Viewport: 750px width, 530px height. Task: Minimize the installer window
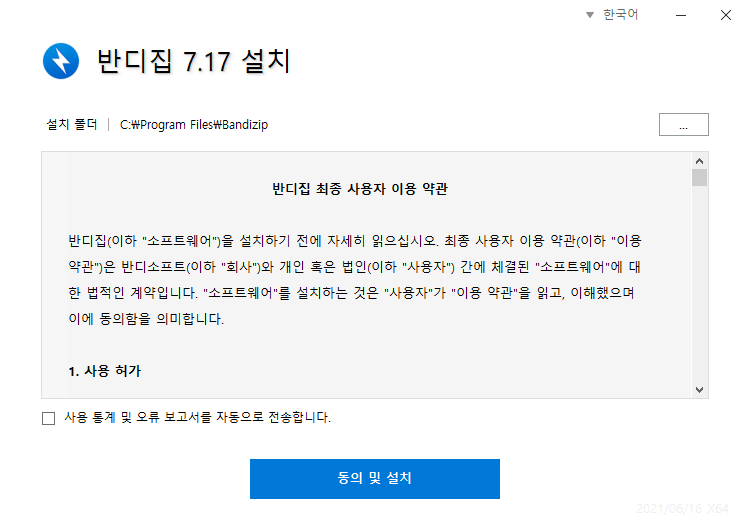point(681,15)
